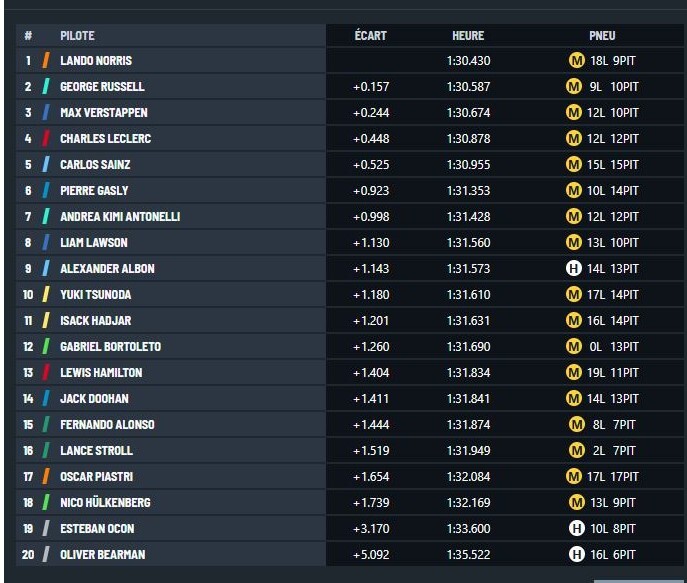This screenshot has width=687, height=583.
Task: Click the yellow team stripe beside Yuki Tsunoda
Action: 46,294
